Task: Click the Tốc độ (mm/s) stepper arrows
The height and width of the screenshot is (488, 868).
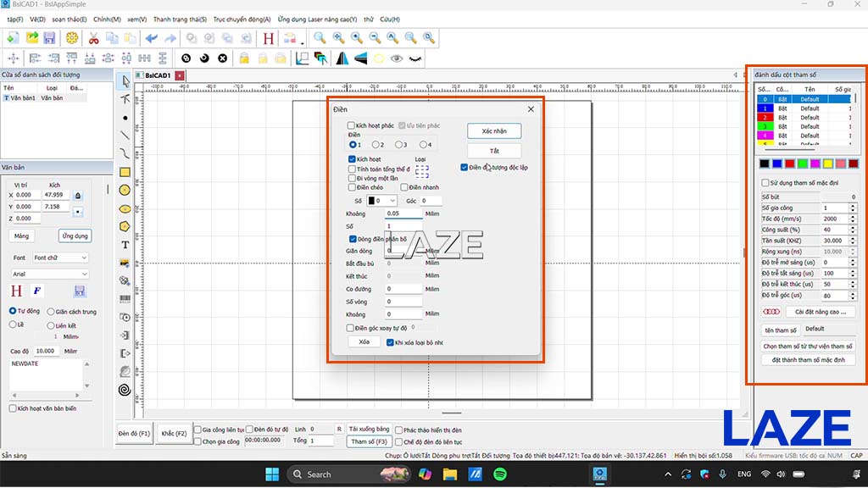Action: point(853,219)
